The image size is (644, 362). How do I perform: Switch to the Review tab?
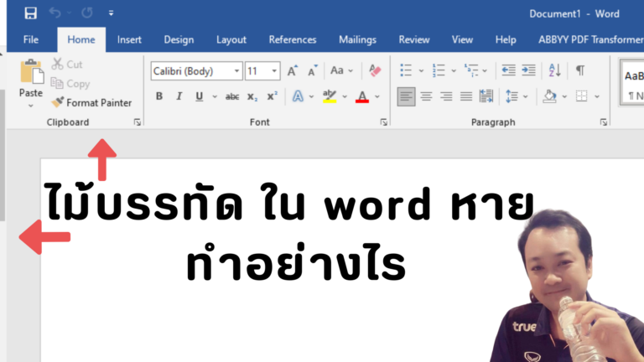pyautogui.click(x=414, y=39)
